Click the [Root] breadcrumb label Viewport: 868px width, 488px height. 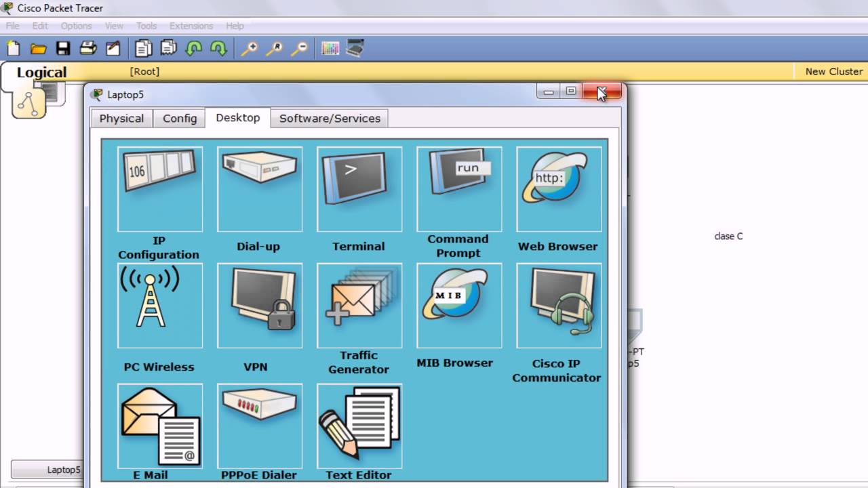(144, 71)
